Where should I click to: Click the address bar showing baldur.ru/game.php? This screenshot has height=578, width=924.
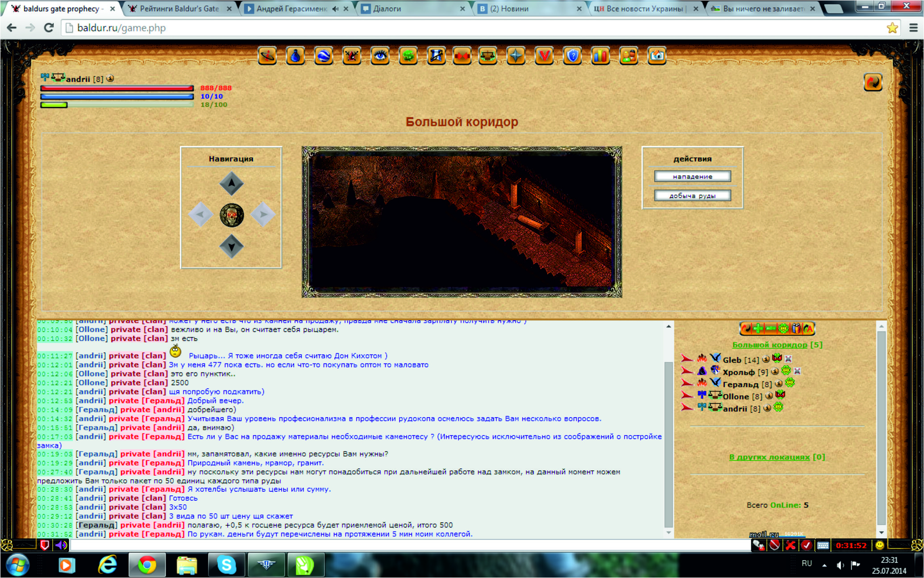(473, 28)
